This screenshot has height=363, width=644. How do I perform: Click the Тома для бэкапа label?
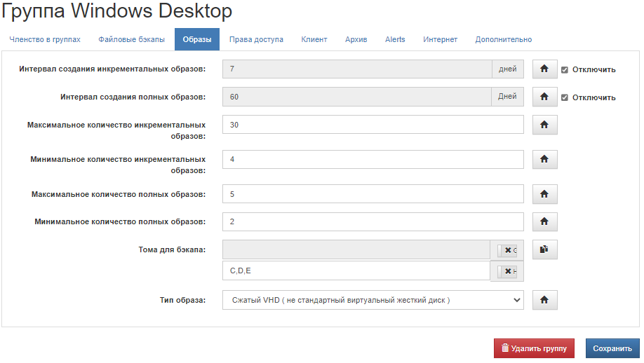(x=172, y=249)
